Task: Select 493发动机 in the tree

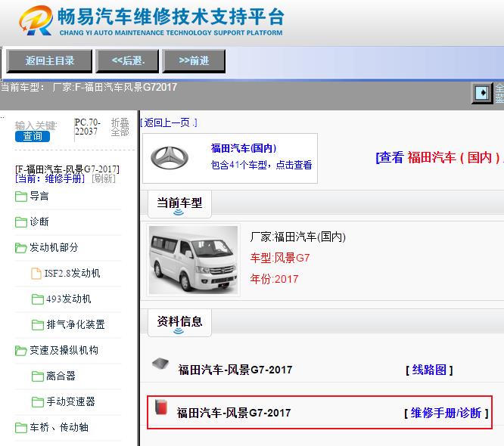Action: (68, 299)
